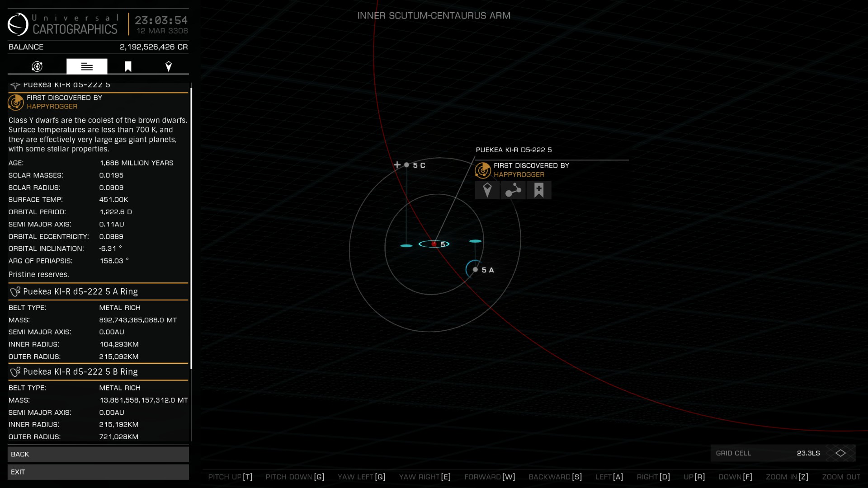Open the system overview tab icon
Viewport: 868px width, 488px height.
(37, 66)
